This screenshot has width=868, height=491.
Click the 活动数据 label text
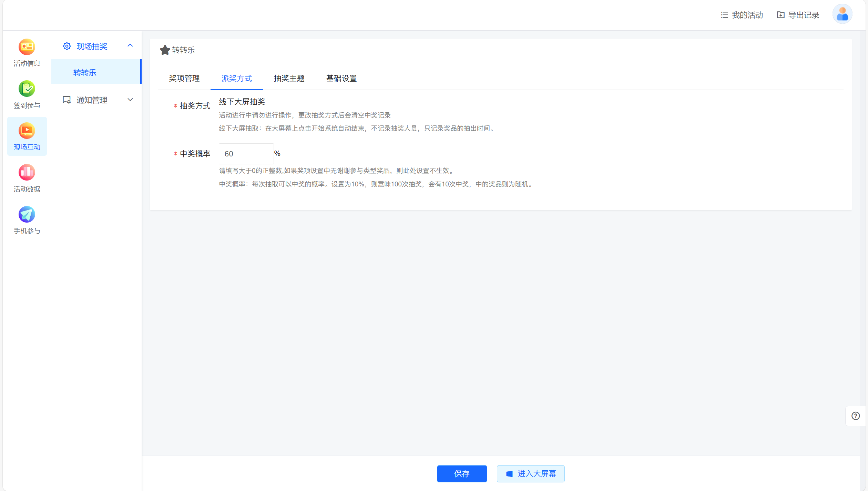[x=27, y=189]
